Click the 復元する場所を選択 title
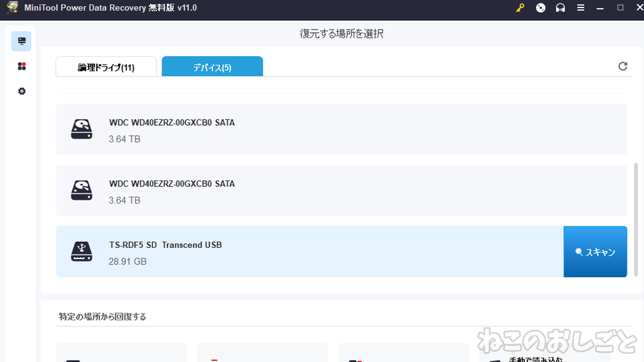 click(x=342, y=34)
